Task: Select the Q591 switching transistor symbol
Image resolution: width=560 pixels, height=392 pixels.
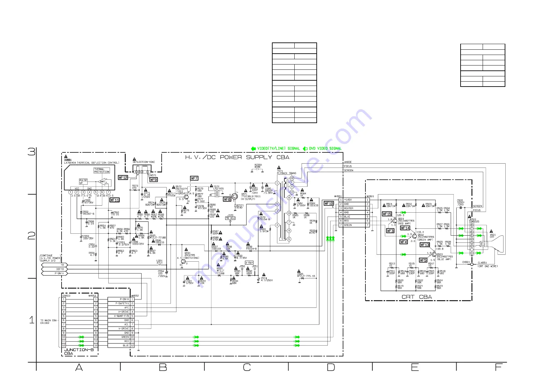Action: (x=183, y=261)
